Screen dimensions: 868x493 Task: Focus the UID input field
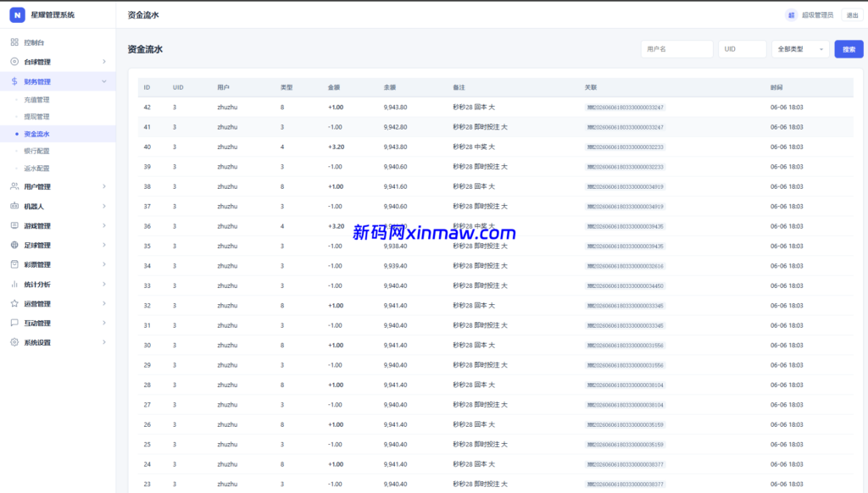[x=742, y=49]
